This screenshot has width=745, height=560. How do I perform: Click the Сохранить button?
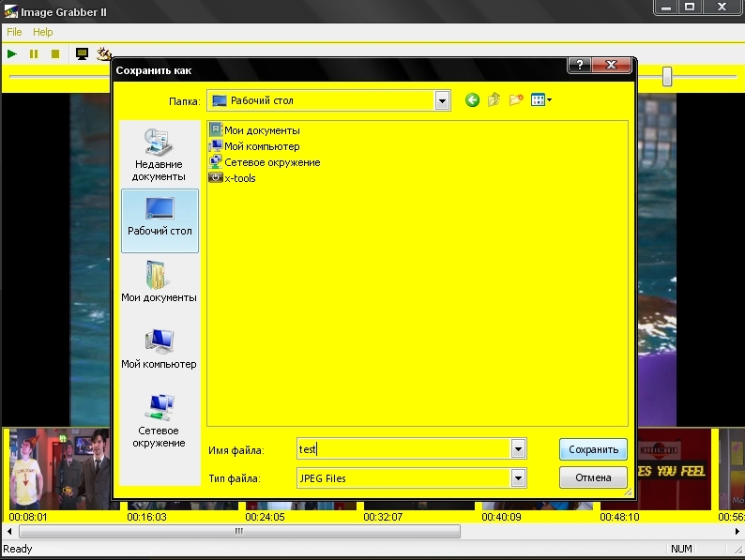point(593,449)
